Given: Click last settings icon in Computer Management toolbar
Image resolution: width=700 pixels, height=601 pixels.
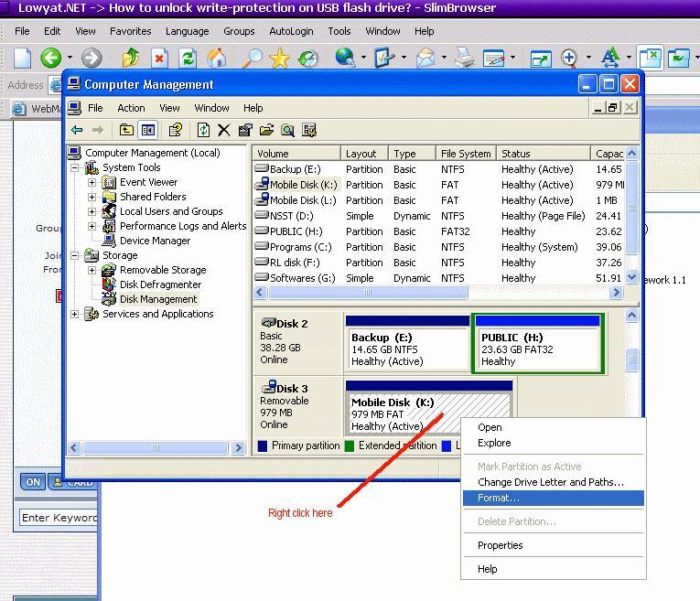Looking at the screenshot, I should tap(309, 130).
